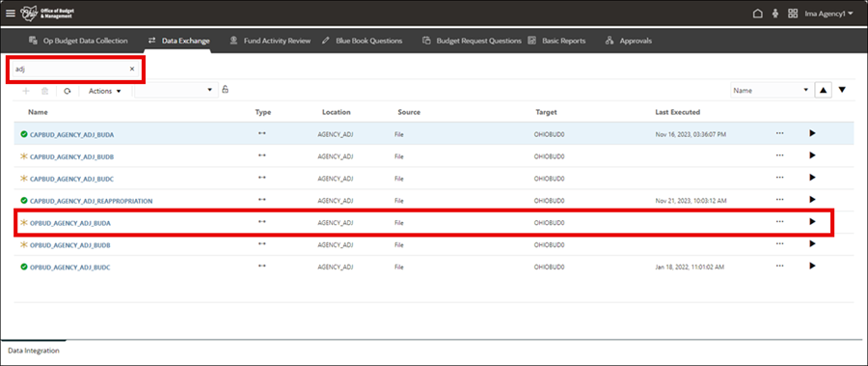Click the asterisk status icon on CAPBUD_AGENCY_ADJ_BUDB
This screenshot has width=868, height=366.
24,157
